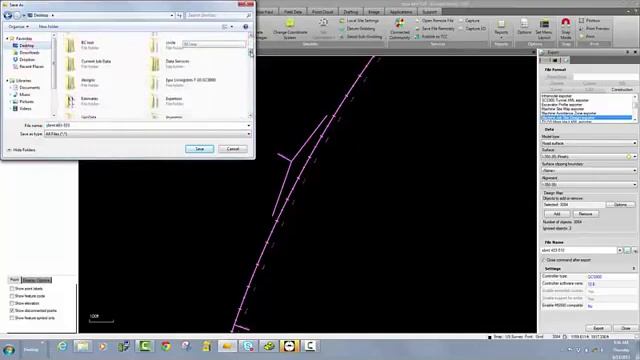
Task: Open Internet Explorer from taskbar
Action: coord(62,347)
